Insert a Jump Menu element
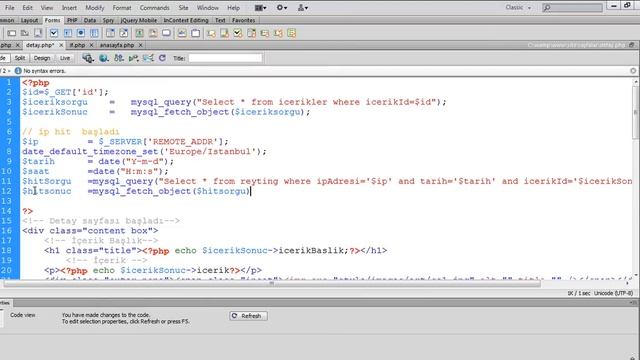Screen dimensions: 640x360 click(x=124, y=33)
